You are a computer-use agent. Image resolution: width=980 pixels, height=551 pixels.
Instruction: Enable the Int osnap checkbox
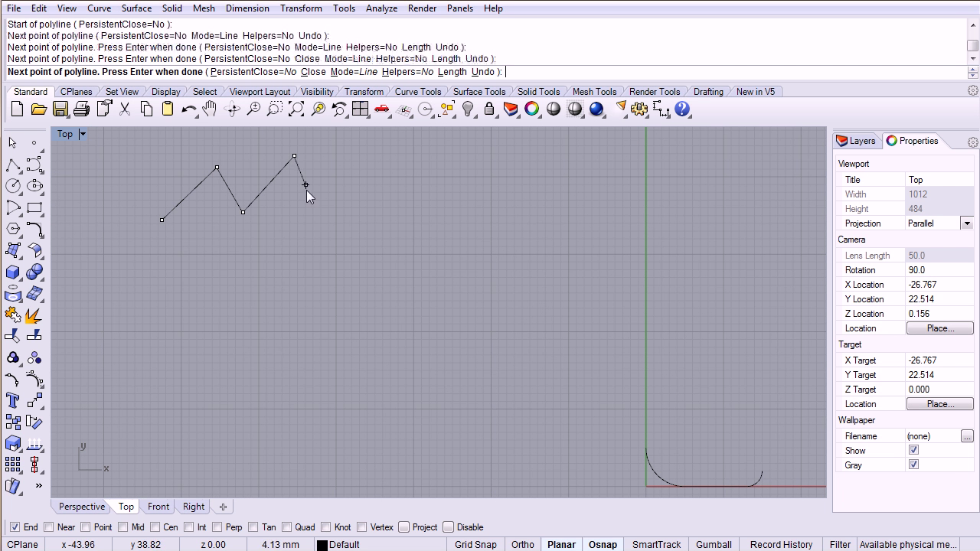tap(188, 527)
